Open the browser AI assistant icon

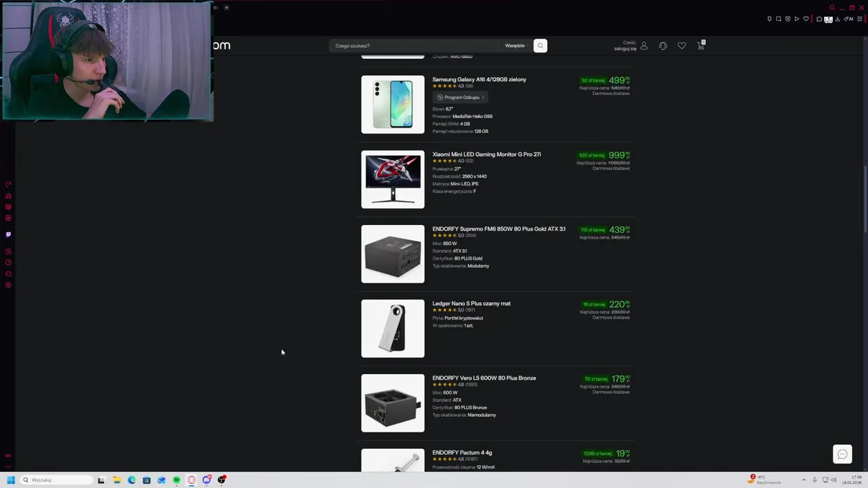pos(848,19)
